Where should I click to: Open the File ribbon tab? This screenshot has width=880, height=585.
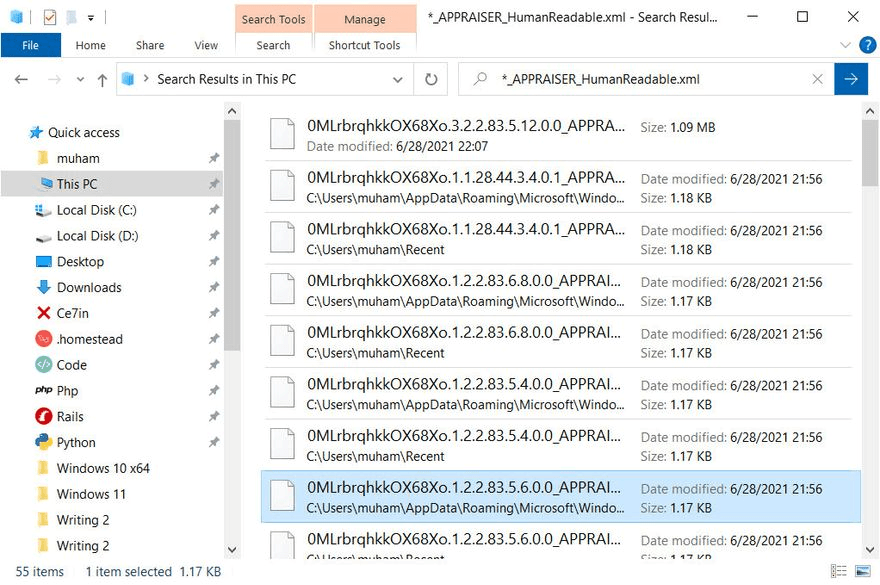click(x=30, y=45)
